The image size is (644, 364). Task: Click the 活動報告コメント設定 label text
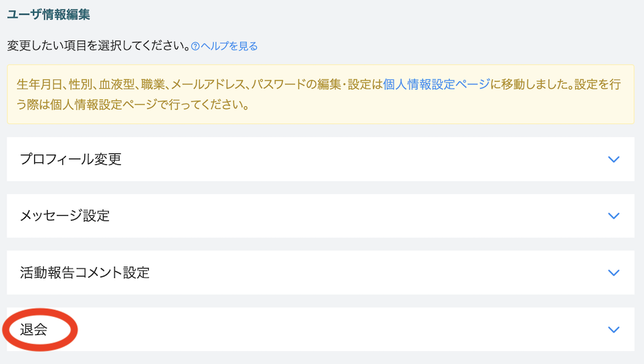(x=84, y=273)
